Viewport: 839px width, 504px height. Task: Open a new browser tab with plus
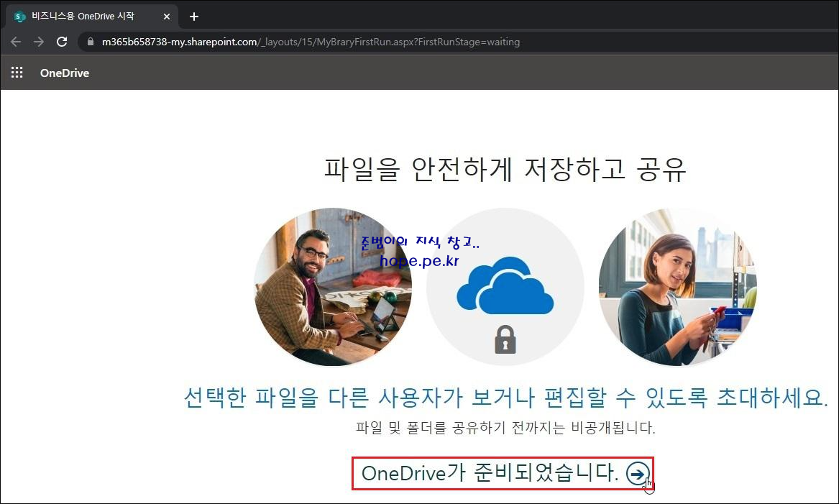[x=193, y=17]
